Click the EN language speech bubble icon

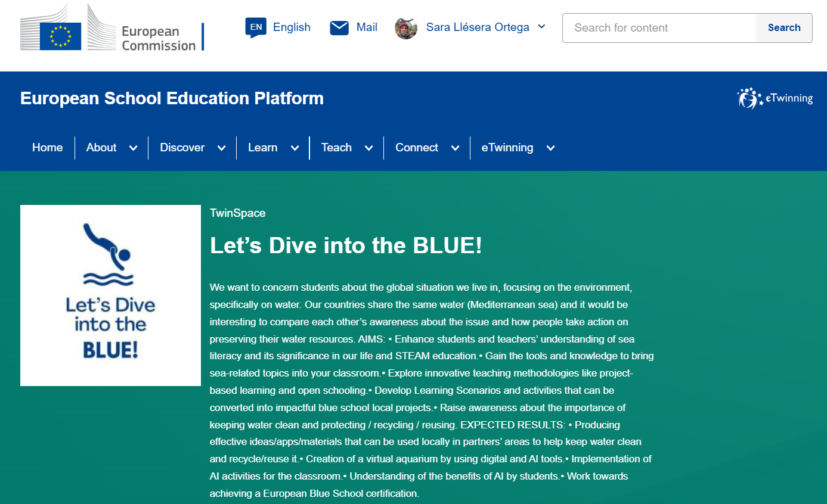256,27
